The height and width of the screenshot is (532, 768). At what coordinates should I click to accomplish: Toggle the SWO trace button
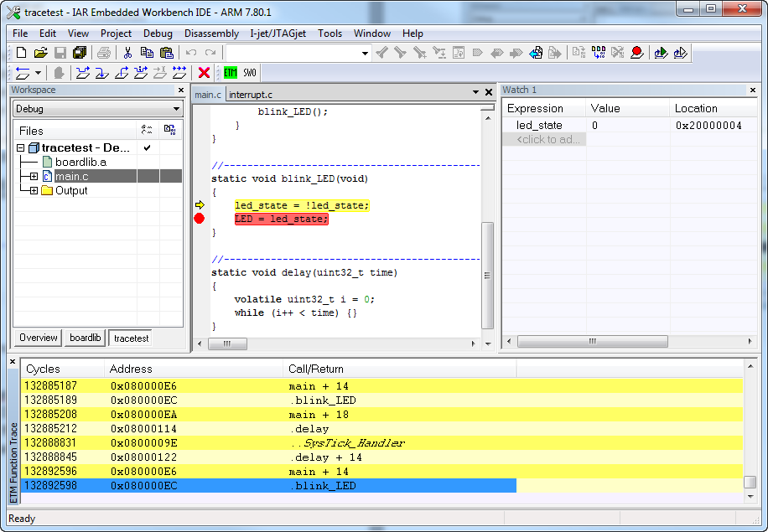250,73
